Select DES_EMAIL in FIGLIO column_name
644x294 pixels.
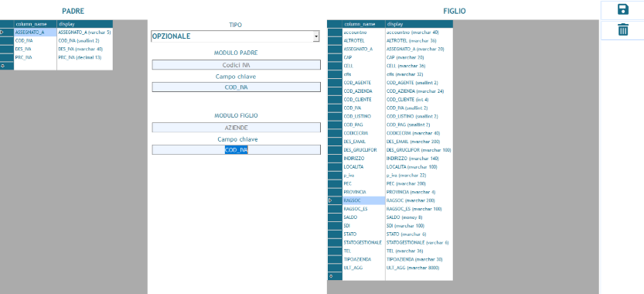click(364, 142)
